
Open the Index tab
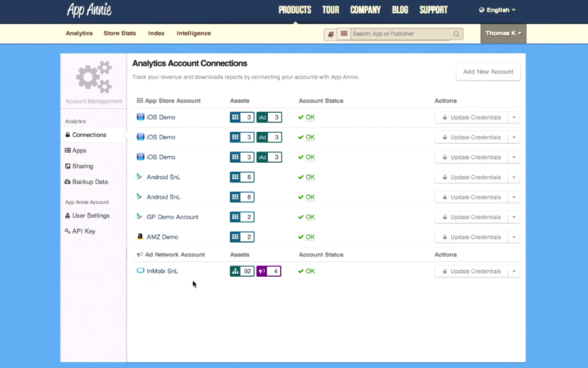(156, 34)
